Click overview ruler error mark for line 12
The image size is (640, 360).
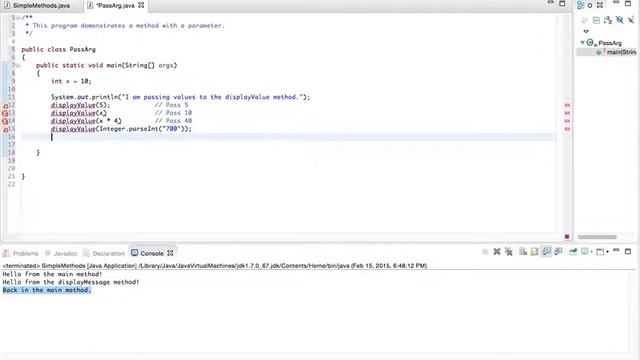coord(567,105)
